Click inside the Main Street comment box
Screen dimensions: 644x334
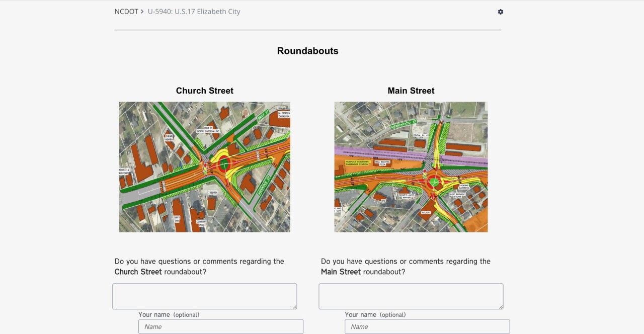point(411,296)
